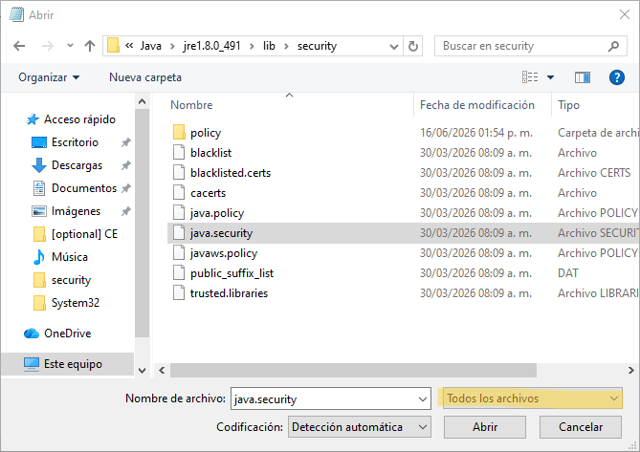
Task: Click the search magnifier icon
Action: click(613, 46)
